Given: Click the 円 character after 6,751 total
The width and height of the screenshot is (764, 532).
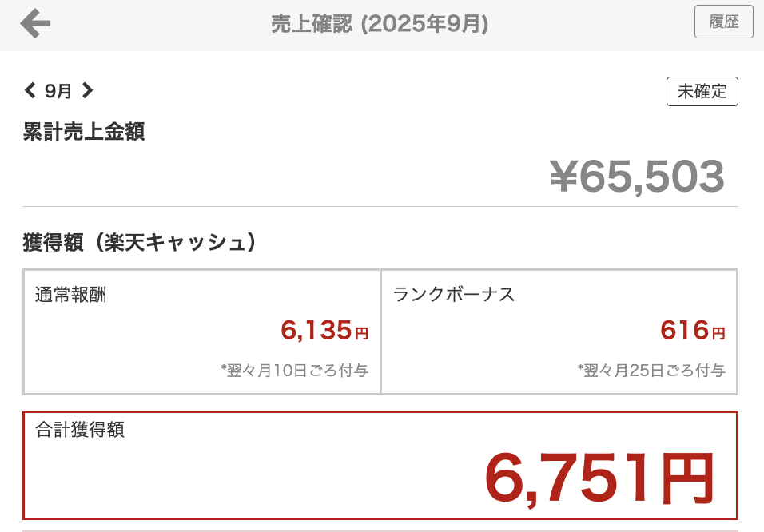Looking at the screenshot, I should pos(686,478).
